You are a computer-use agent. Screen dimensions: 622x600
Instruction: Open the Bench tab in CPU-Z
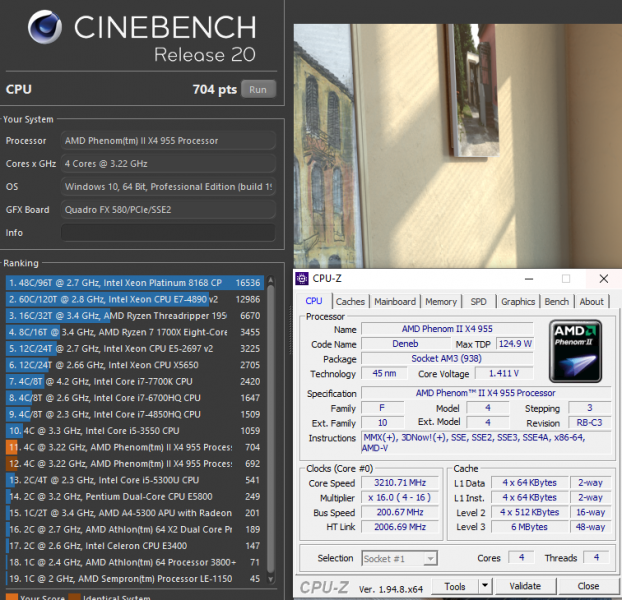[x=556, y=302]
